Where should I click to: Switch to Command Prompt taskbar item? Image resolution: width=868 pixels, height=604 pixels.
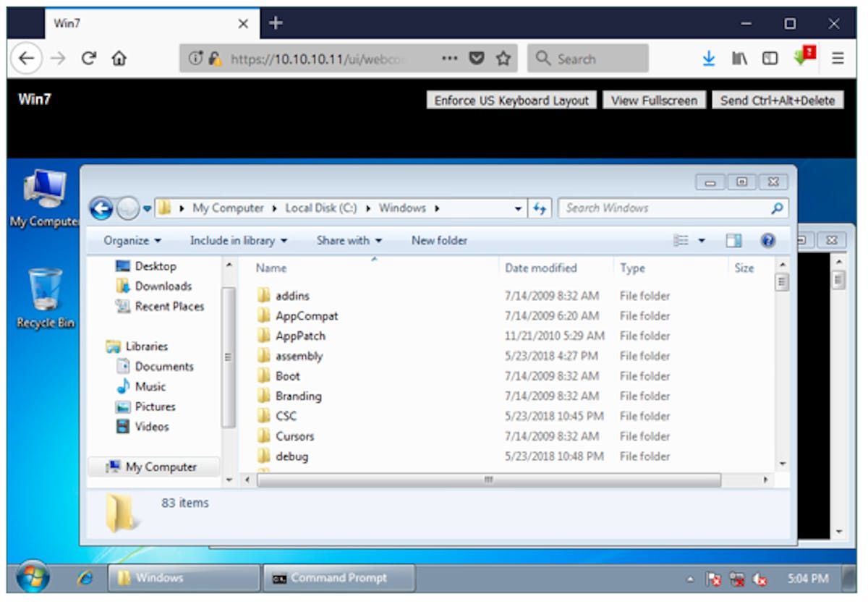pyautogui.click(x=339, y=578)
